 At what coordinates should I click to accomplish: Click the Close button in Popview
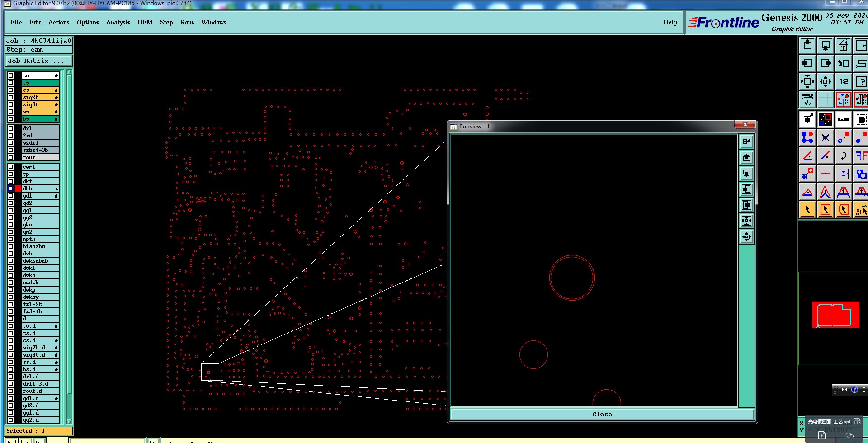pyautogui.click(x=602, y=414)
